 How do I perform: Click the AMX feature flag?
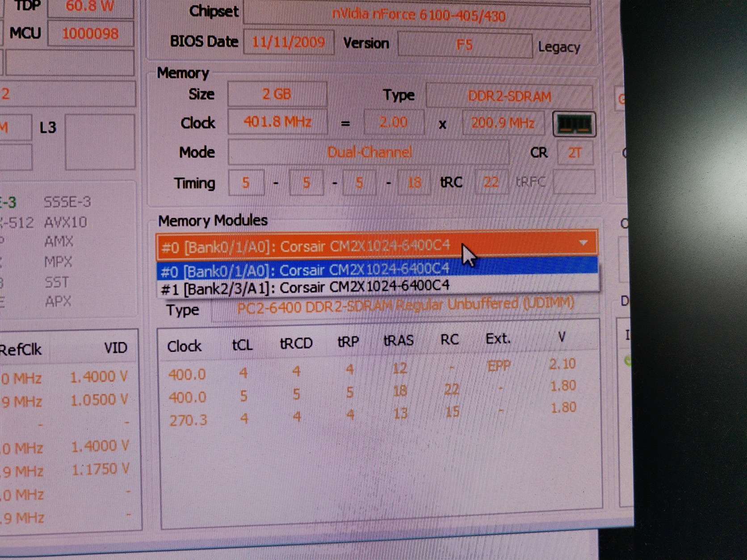tap(59, 242)
